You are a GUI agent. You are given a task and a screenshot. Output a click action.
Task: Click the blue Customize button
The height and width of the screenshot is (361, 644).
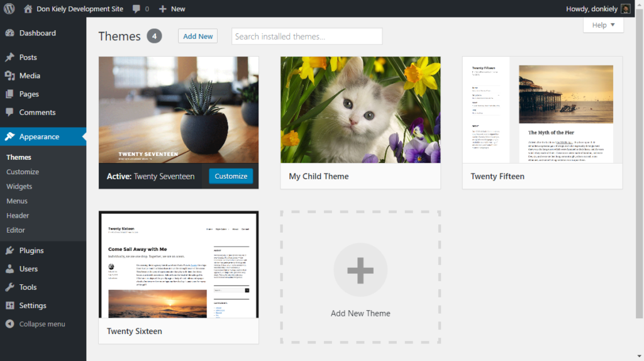[231, 176]
